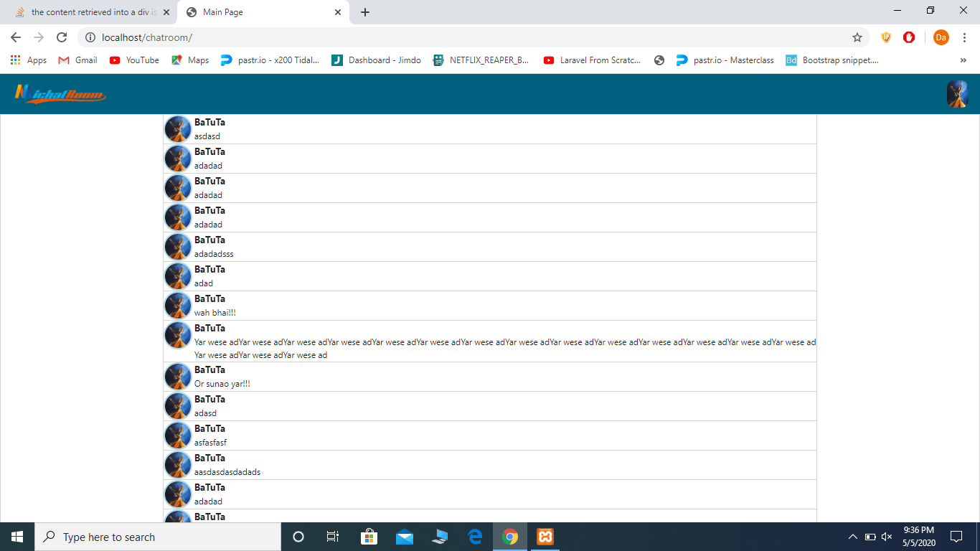The image size is (980, 551).
Task: Expand the hidden bookmarks overflow chevron
Action: [x=963, y=60]
